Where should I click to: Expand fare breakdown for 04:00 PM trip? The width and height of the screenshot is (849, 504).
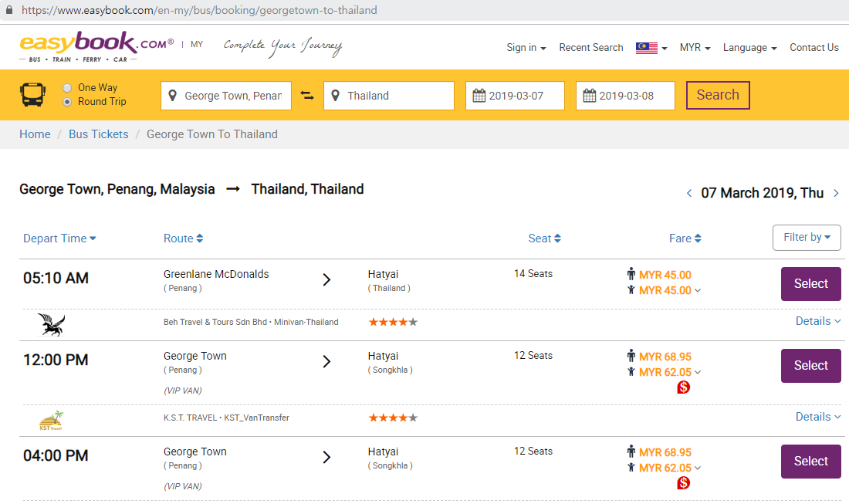698,468
